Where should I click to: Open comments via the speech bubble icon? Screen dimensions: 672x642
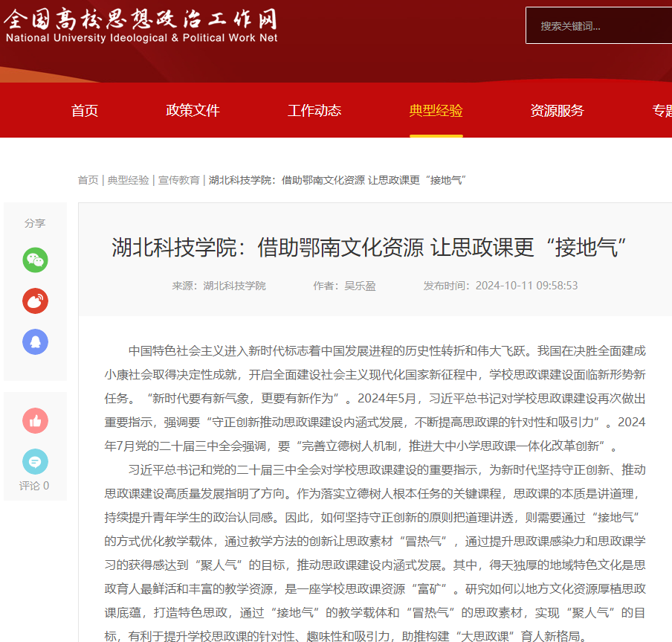click(x=35, y=462)
